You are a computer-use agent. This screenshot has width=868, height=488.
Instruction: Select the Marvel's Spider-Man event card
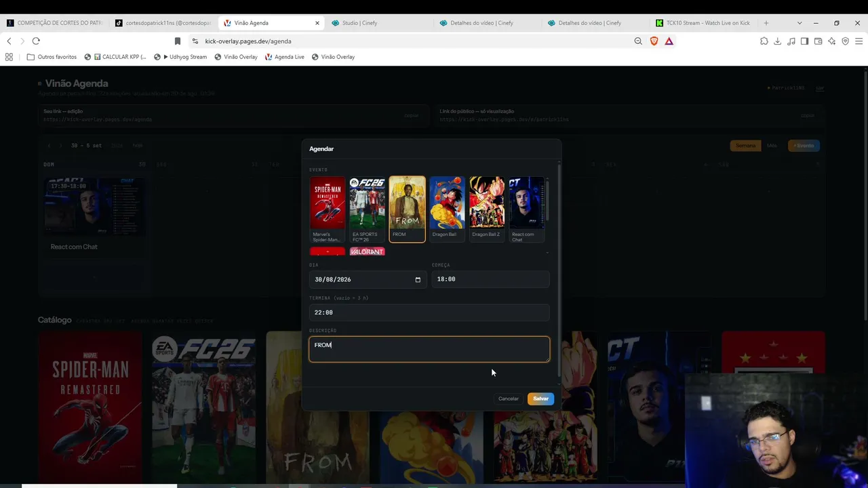coord(328,209)
